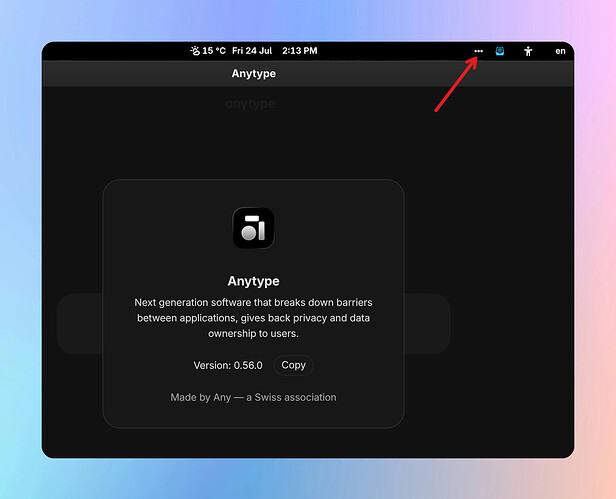Select the Version: 0.56.0 text
The width and height of the screenshot is (616, 499).
228,365
